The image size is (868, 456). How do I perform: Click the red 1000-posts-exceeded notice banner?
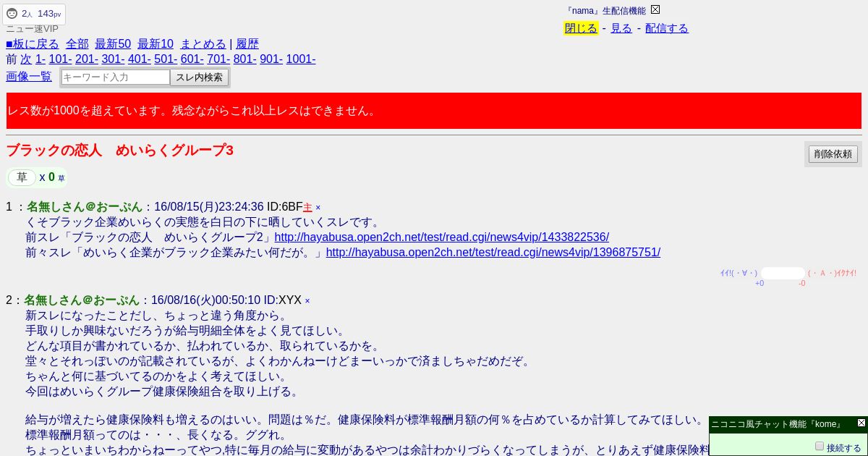[x=434, y=111]
